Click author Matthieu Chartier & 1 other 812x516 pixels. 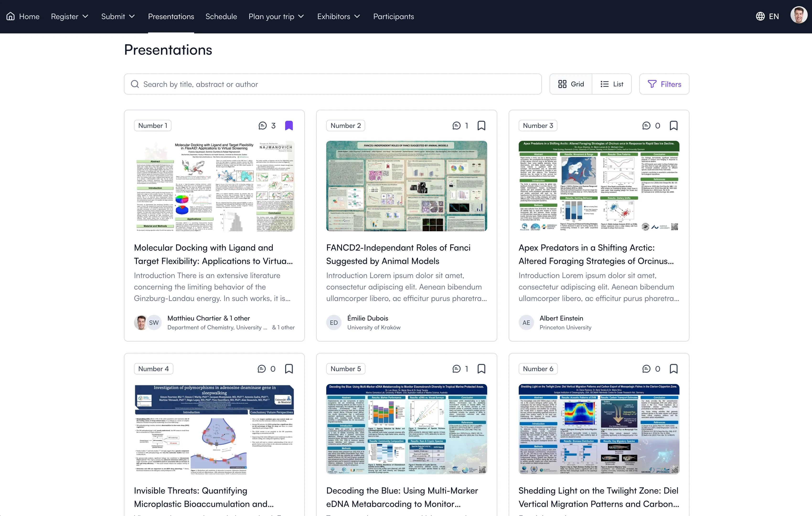click(x=208, y=318)
